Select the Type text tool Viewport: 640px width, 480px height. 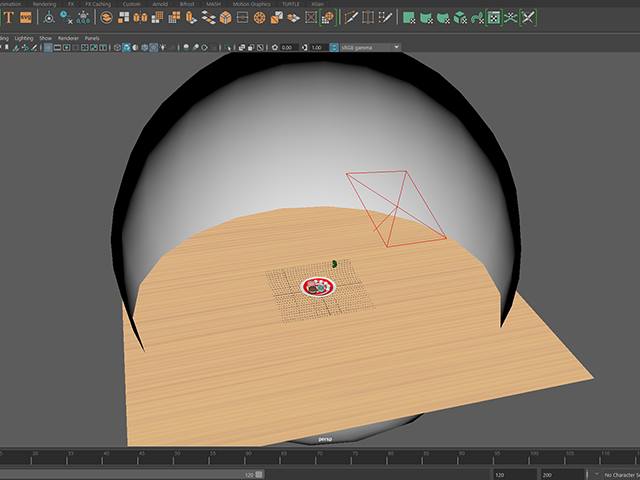[9, 18]
